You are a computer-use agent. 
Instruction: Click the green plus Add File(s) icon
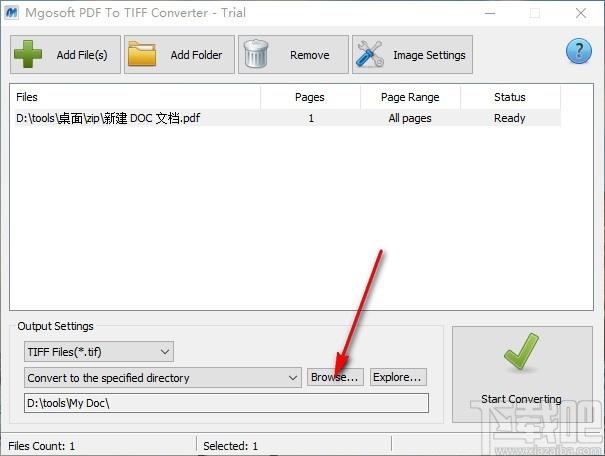[28, 54]
